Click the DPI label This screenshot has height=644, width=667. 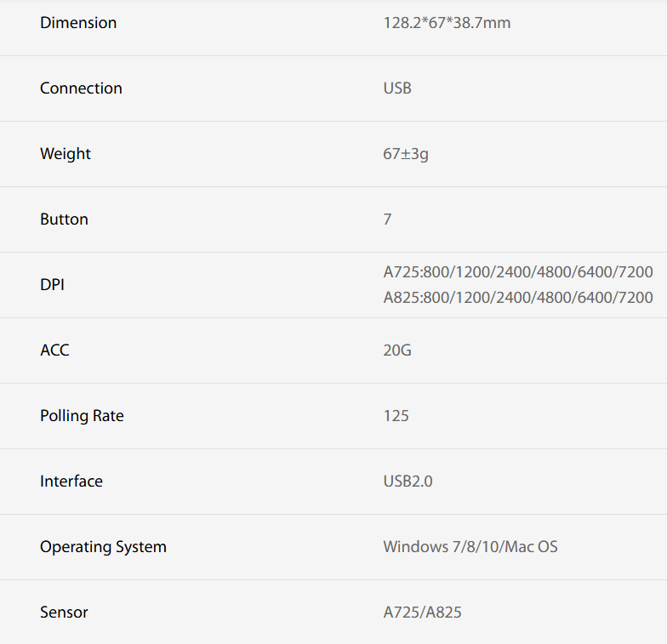(52, 285)
